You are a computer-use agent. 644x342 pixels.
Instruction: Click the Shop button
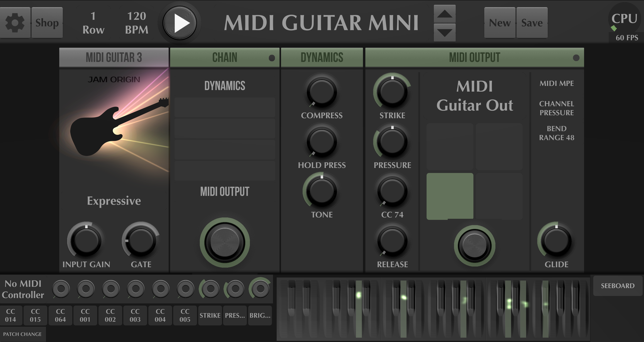tap(47, 23)
